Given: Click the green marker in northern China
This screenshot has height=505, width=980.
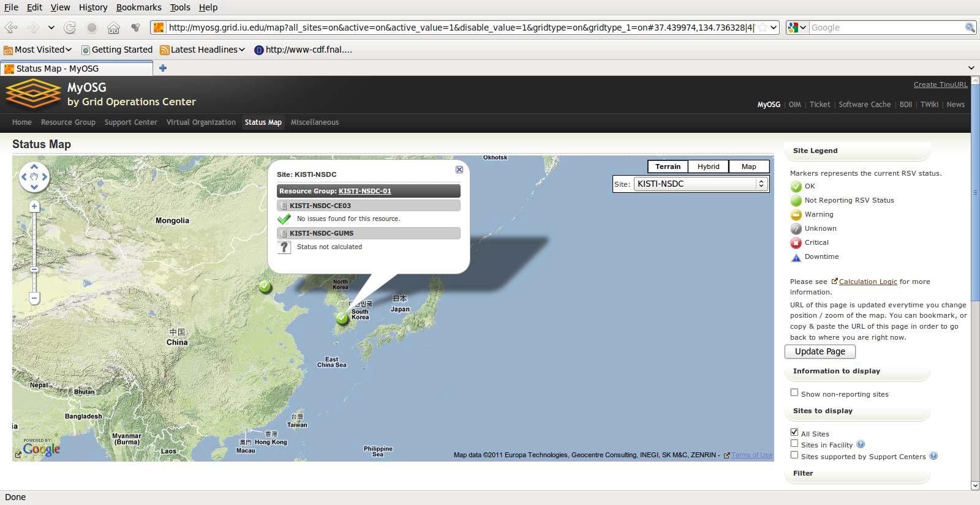Looking at the screenshot, I should (x=265, y=286).
